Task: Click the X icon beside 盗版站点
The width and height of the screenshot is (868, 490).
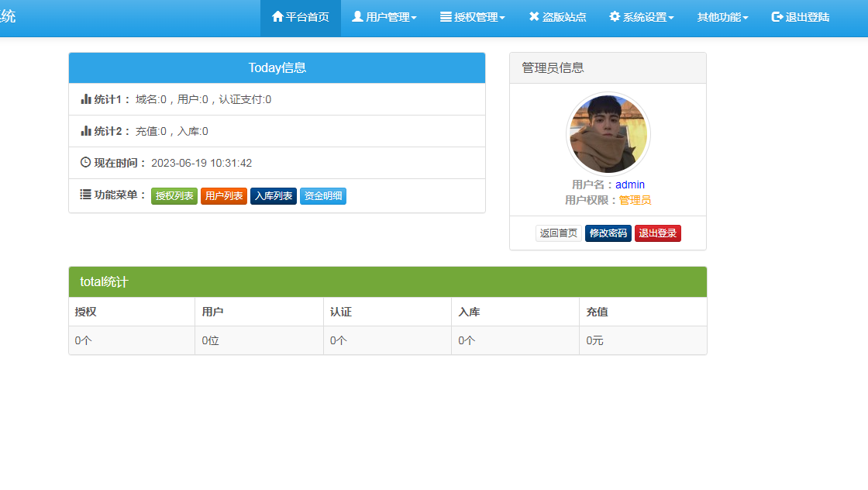Action: point(534,17)
